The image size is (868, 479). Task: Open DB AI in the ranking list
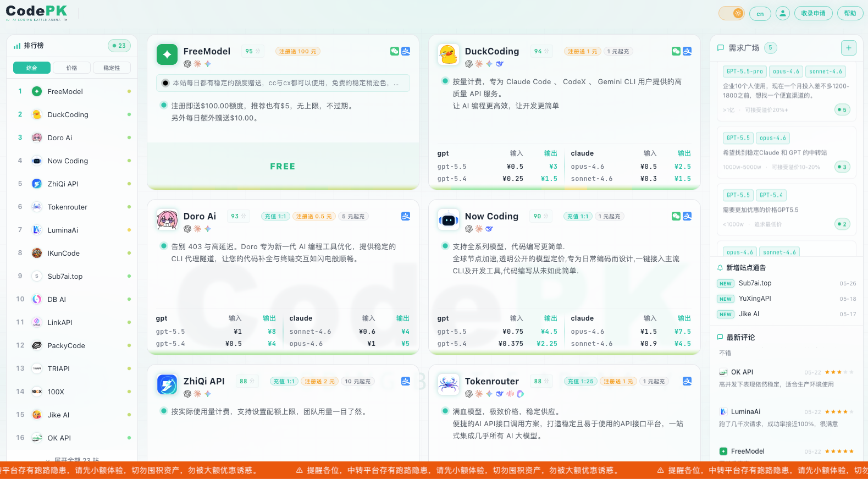72,299
